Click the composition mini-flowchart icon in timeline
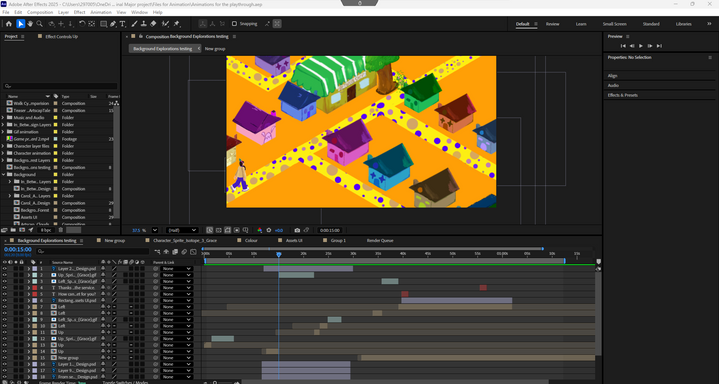This screenshot has width=719, height=384. pos(157,251)
